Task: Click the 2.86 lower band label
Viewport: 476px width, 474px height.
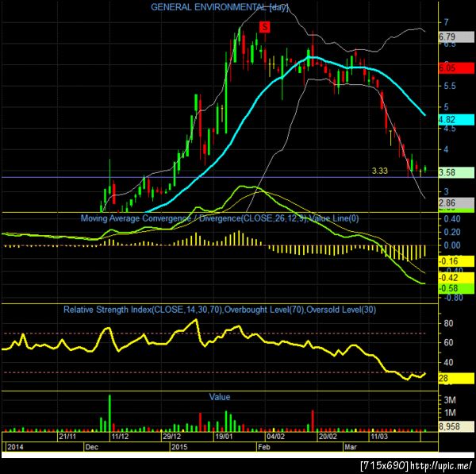Action: coord(456,203)
